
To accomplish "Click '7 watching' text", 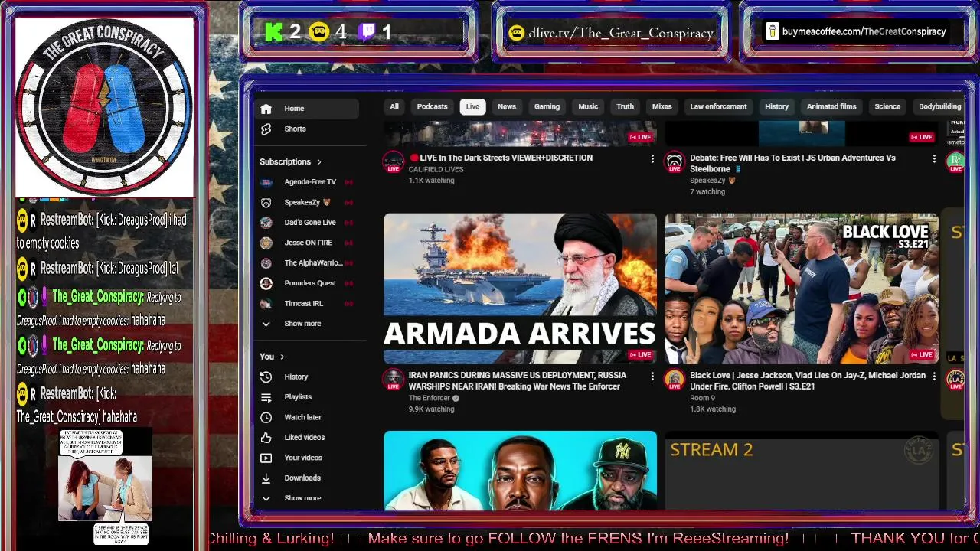I will [x=707, y=191].
